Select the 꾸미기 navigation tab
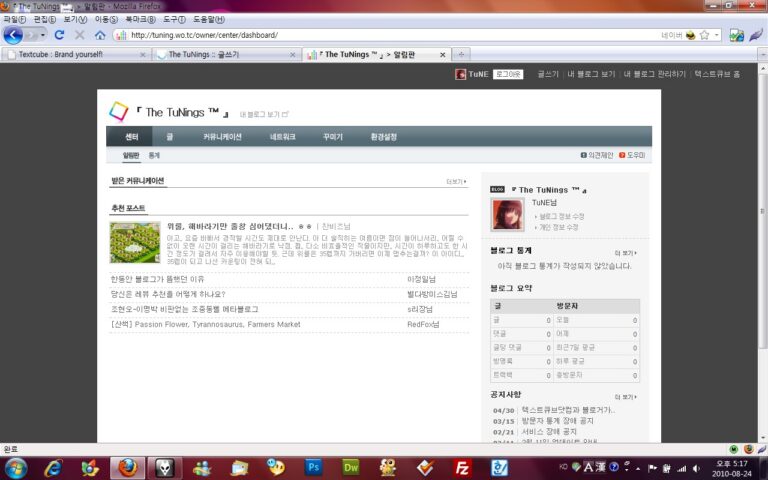 pyautogui.click(x=333, y=137)
